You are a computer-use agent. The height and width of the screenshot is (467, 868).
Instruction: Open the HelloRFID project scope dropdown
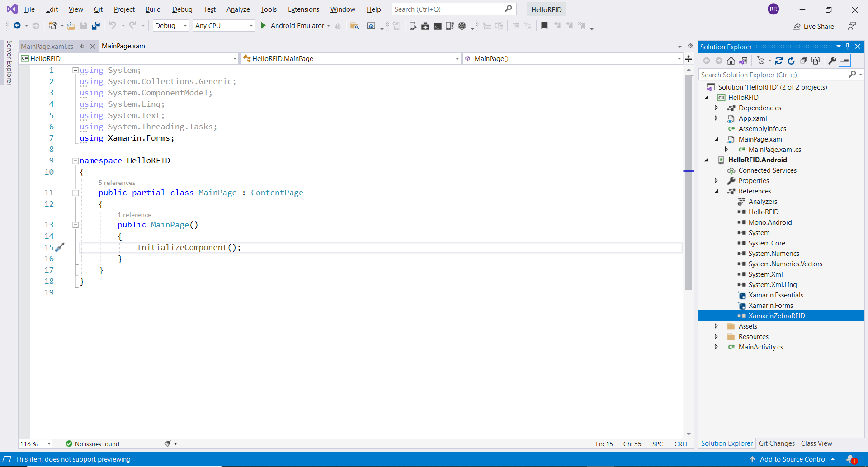[129, 58]
